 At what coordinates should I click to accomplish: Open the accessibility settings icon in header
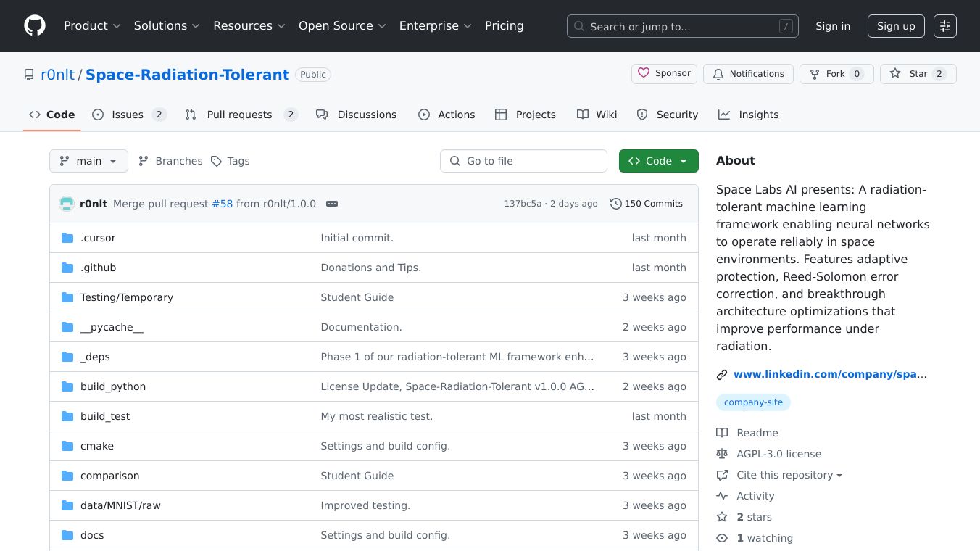click(x=944, y=26)
